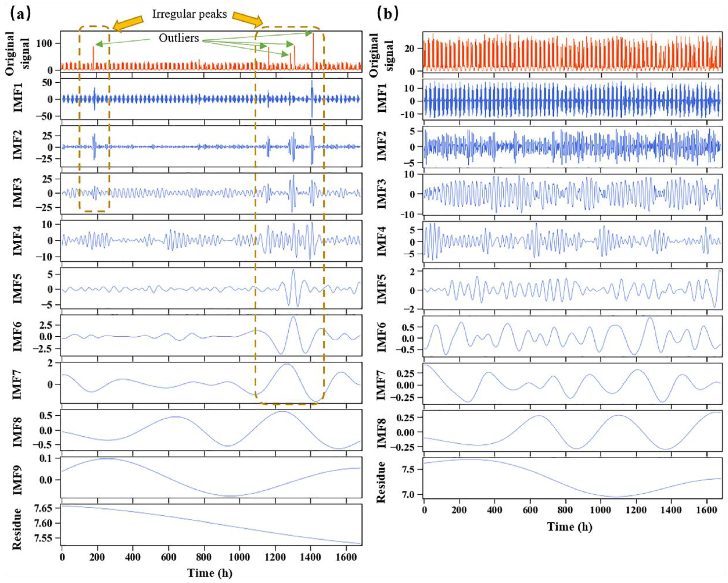
Task: Click the 'Outliers' annotation label
Action: 179,38
